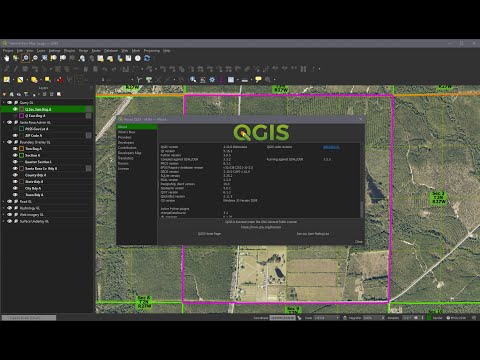
Task: Collapse the Santa Rosa Admin GL group
Action: (x=4, y=122)
